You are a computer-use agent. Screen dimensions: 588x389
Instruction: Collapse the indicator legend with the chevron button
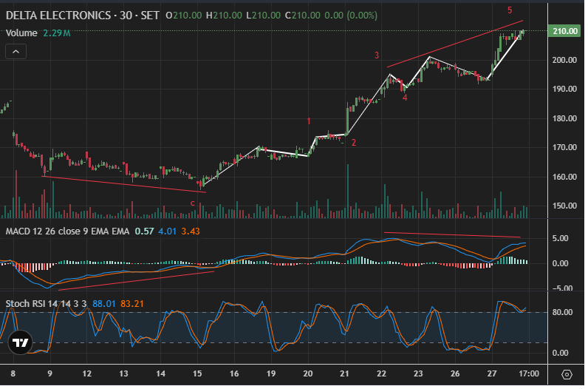[x=16, y=52]
